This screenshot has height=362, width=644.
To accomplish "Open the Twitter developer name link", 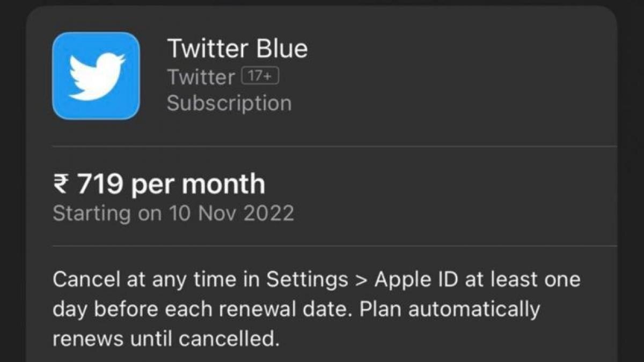I will tap(201, 77).
